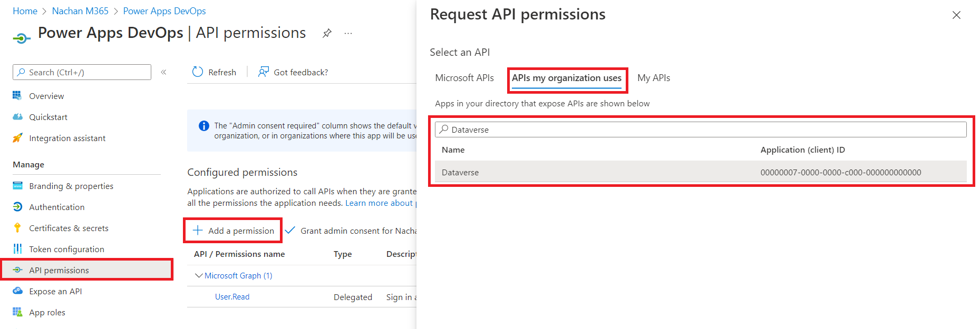Collapse the left sidebar with the chevron
The image size is (980, 329).
(163, 72)
